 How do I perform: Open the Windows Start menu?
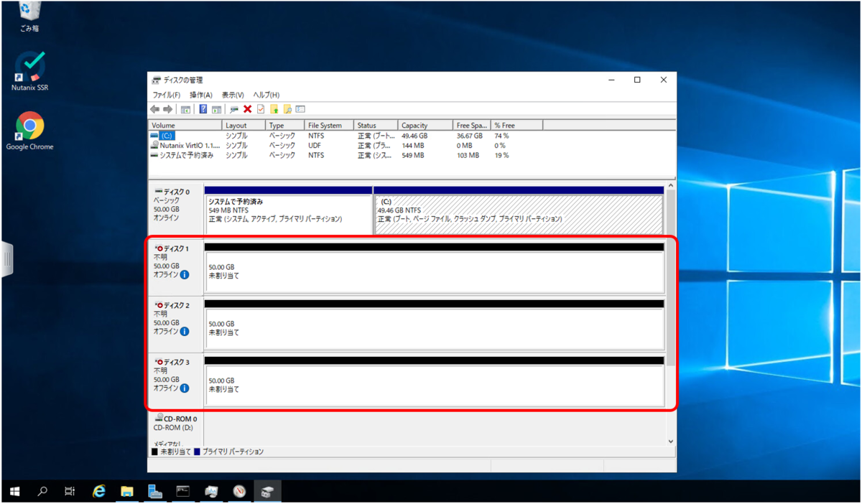click(x=14, y=492)
